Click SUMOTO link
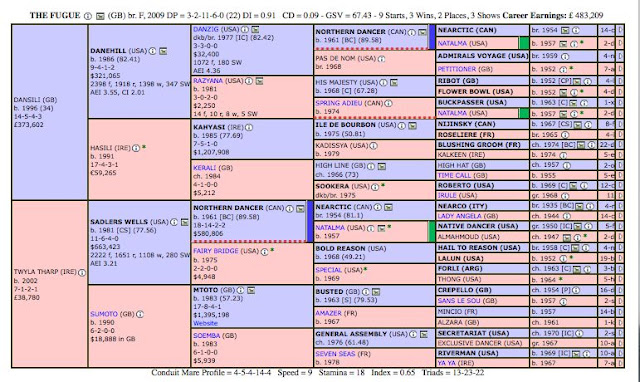Screen dimensions: 640x382 tap(104, 314)
